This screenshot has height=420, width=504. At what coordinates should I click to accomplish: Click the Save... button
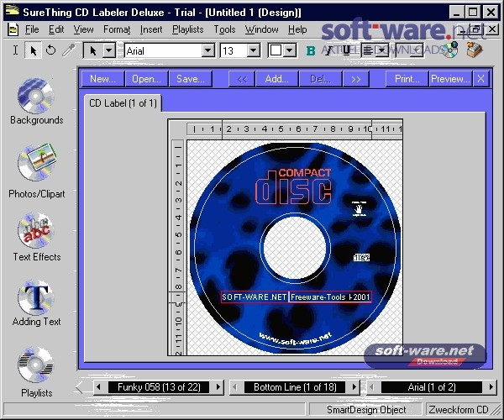pyautogui.click(x=191, y=79)
